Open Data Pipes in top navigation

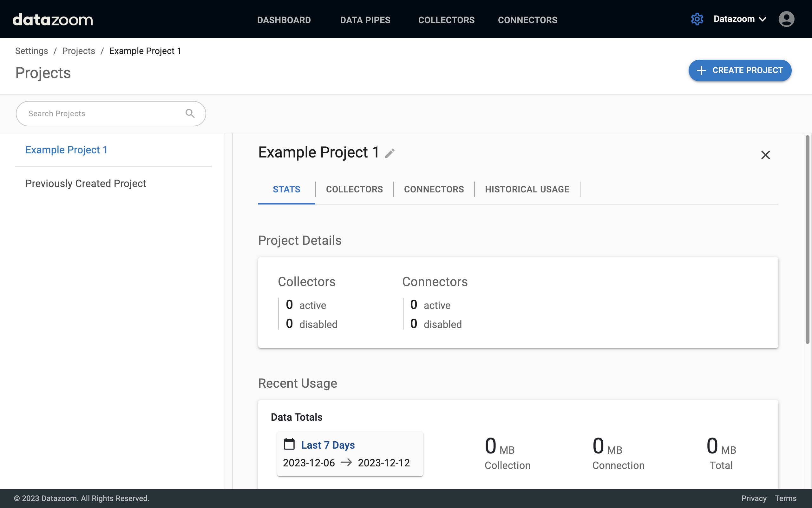click(365, 20)
